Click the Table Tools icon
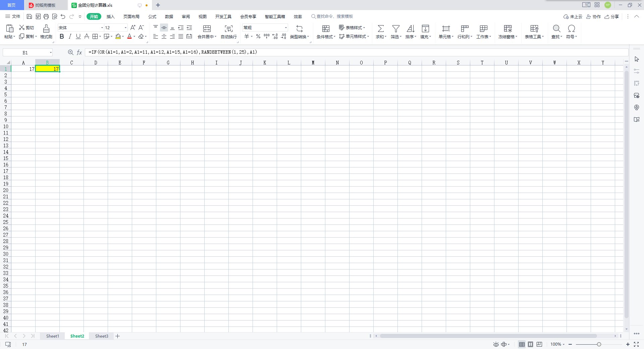Viewport: 644px width, 349px height. [x=534, y=29]
